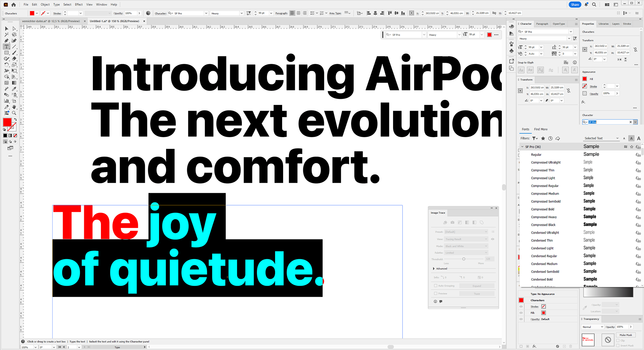This screenshot has width=644, height=350.
Task: Click the underlined Stroke link in Properties
Action: click(593, 86)
